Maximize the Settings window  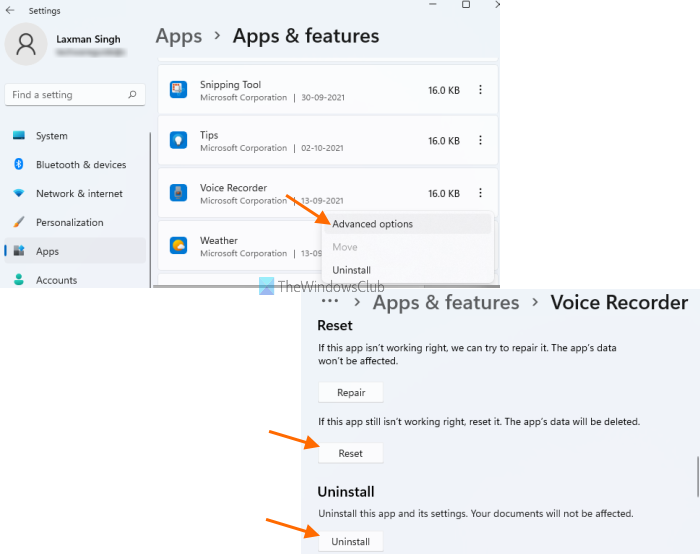tap(466, 4)
